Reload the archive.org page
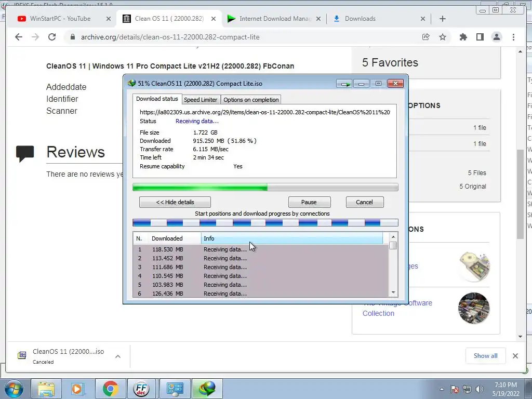The image size is (532, 399). point(52,37)
